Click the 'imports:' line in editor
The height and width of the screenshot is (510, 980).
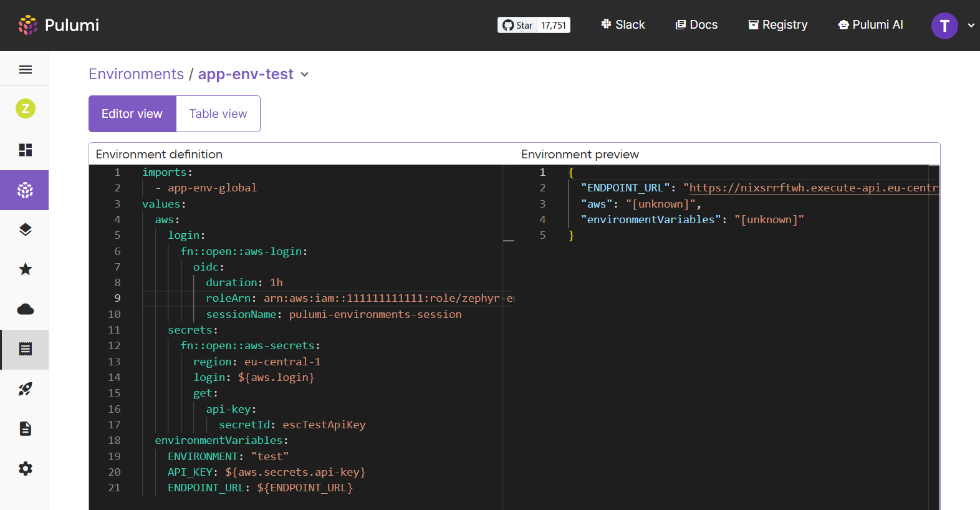click(167, 172)
